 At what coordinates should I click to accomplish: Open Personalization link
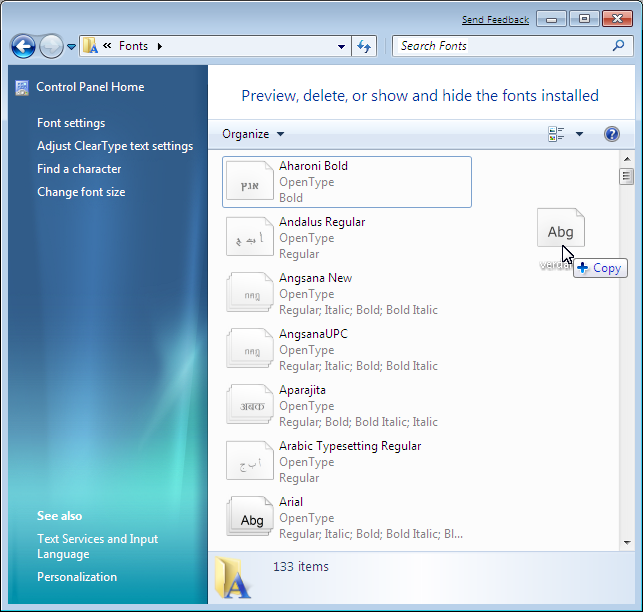click(x=77, y=577)
